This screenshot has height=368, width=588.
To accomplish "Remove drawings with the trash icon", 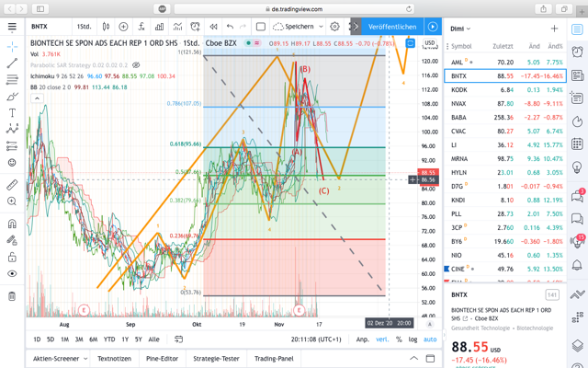I will pos(12,296).
